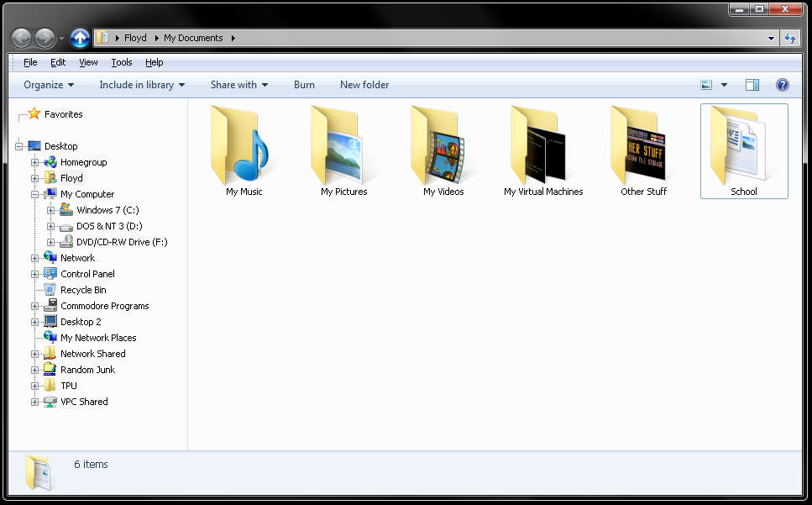Image resolution: width=812 pixels, height=505 pixels.
Task: Click the Help question mark icon
Action: tap(782, 85)
